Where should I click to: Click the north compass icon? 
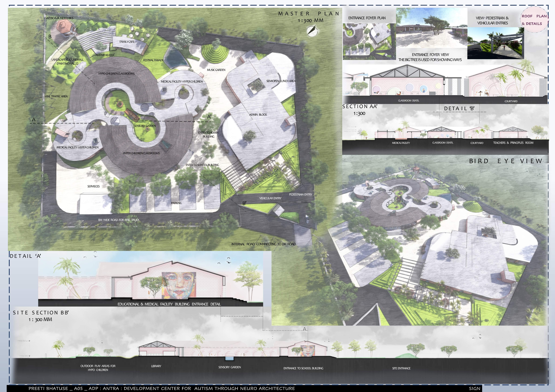point(312,31)
